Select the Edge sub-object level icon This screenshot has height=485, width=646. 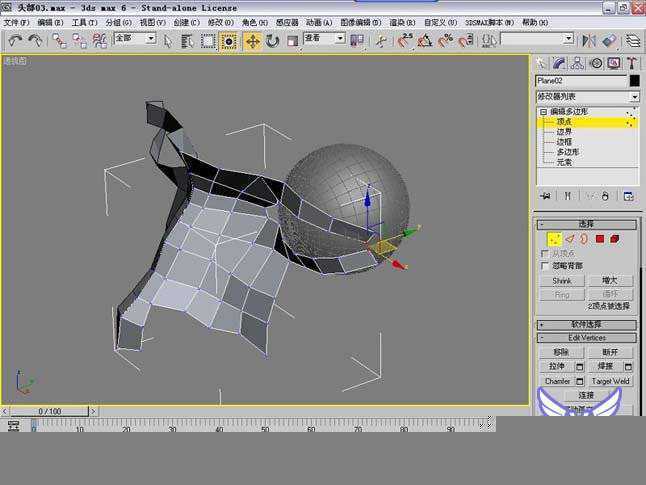pyautogui.click(x=570, y=239)
